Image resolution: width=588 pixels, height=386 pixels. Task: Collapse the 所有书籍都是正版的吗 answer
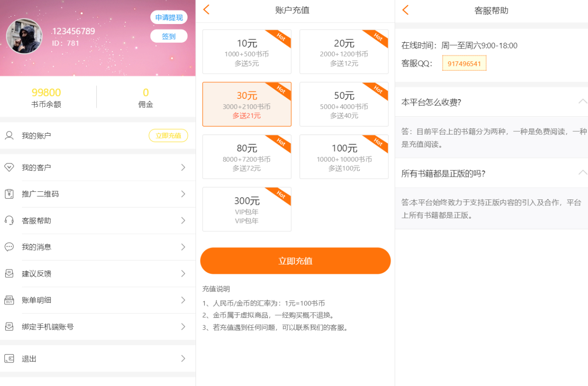[x=582, y=173]
